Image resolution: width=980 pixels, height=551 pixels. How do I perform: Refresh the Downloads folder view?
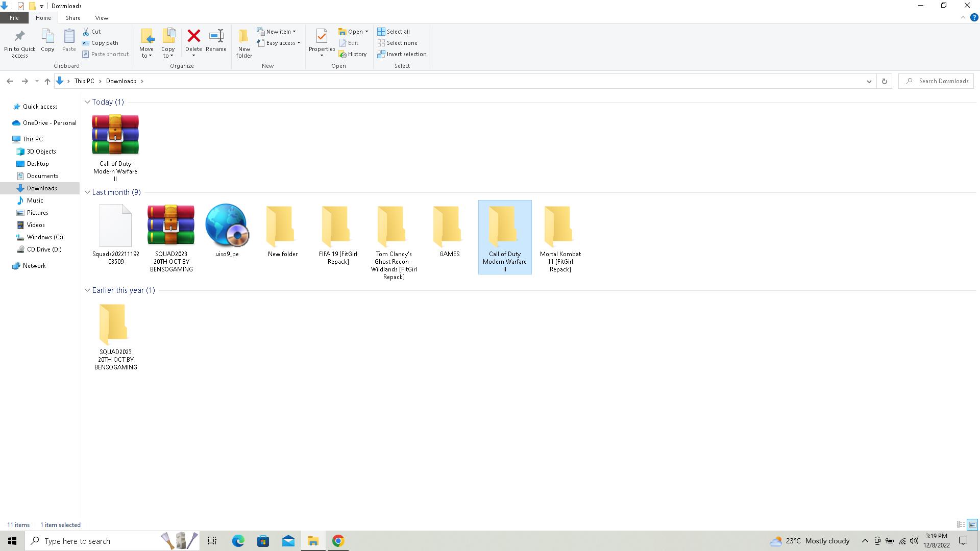(x=884, y=81)
